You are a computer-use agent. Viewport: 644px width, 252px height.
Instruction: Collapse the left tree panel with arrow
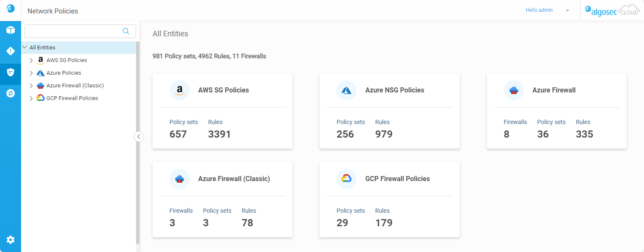pos(139,136)
